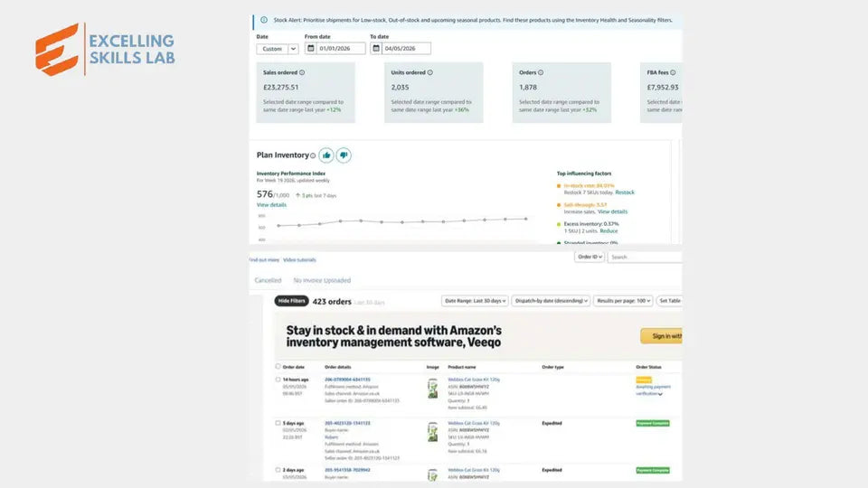Image resolution: width=868 pixels, height=488 pixels.
Task: Click info icon beside FBA fees
Action: (x=673, y=72)
